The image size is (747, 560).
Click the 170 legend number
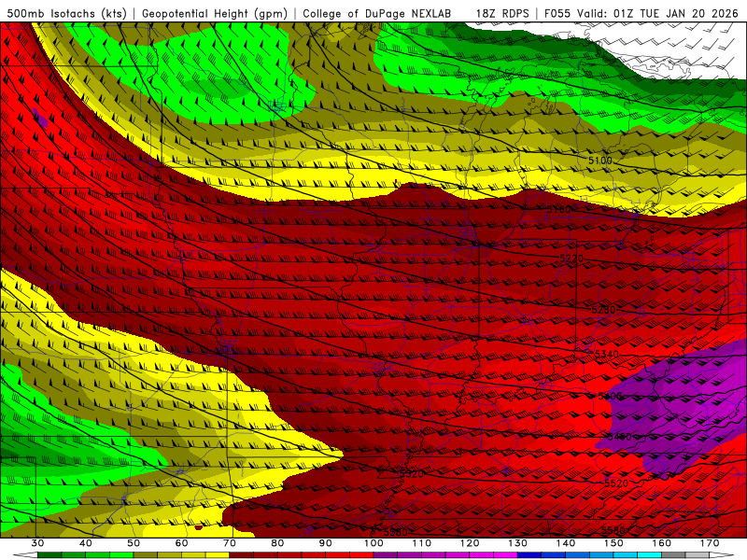point(710,543)
